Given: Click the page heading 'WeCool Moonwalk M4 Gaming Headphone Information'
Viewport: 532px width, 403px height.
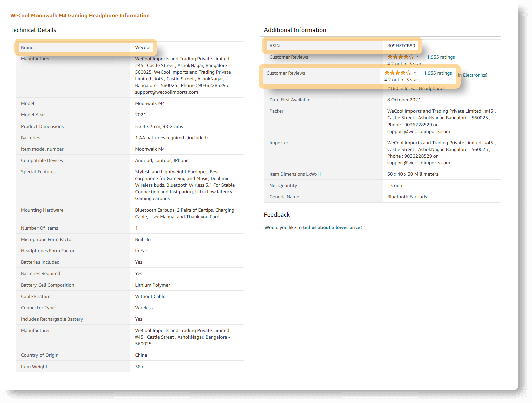Looking at the screenshot, I should [80, 16].
